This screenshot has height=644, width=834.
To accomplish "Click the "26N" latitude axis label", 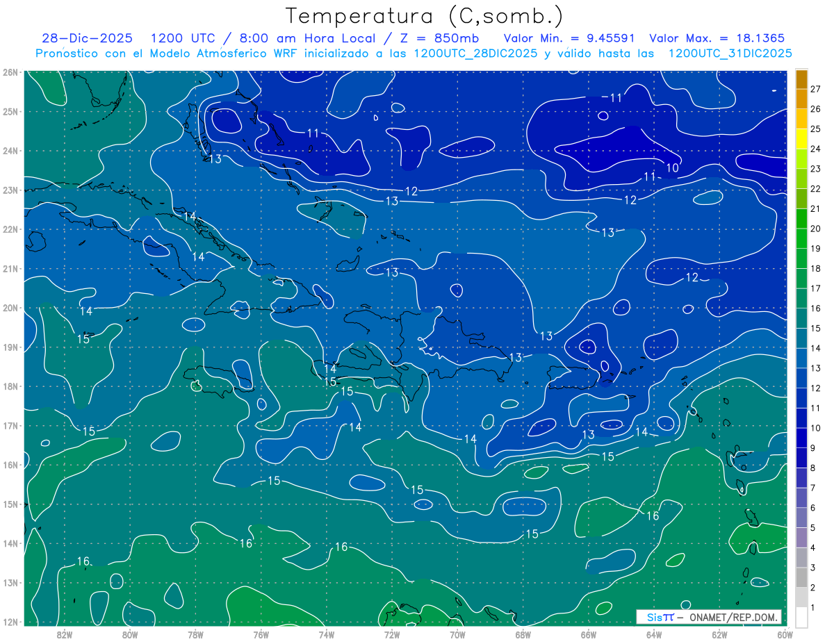I will click(10, 72).
